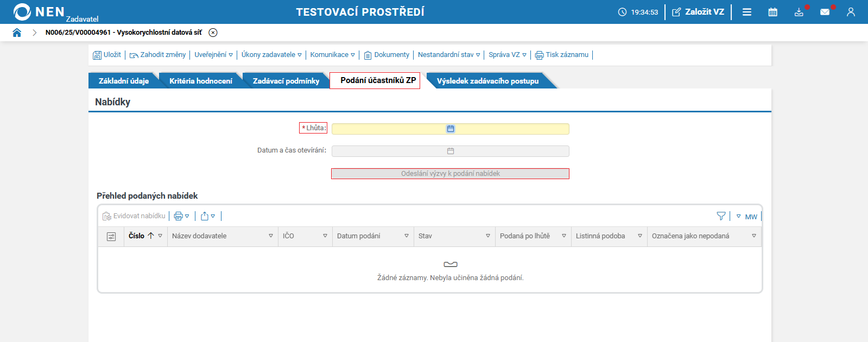868x342 pixels.
Task: Click Založit VZ button
Action: tap(698, 12)
